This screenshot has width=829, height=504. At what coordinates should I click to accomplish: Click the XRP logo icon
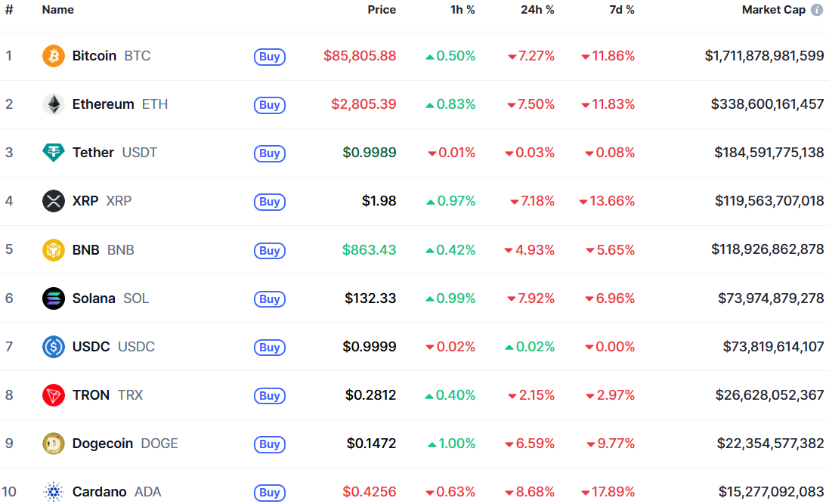54,201
